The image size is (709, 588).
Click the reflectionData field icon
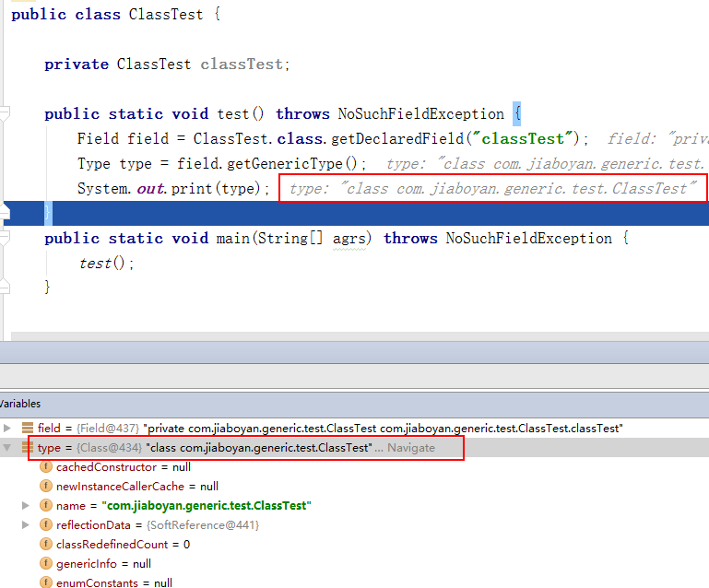(46, 524)
